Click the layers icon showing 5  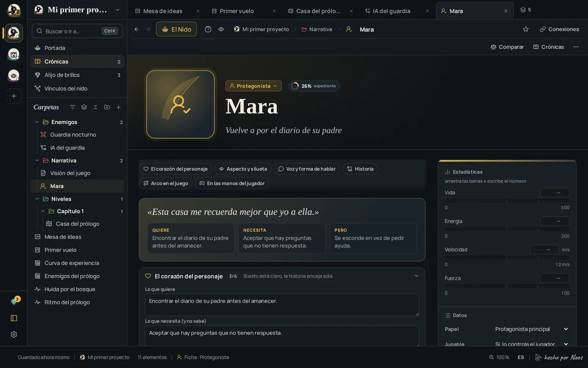pos(526,10)
